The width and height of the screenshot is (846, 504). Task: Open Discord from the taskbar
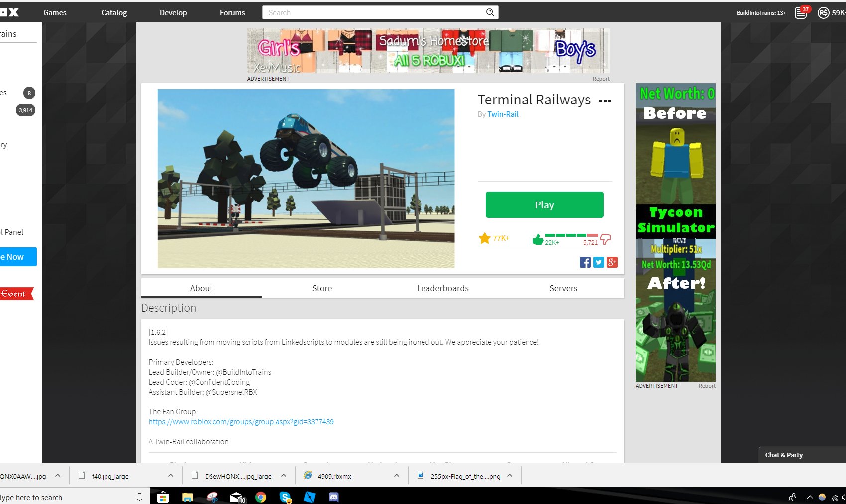pyautogui.click(x=334, y=497)
